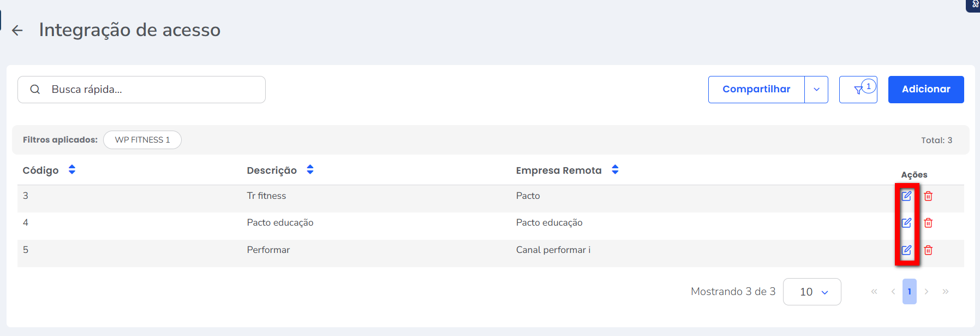Sort the table by Código

(72, 170)
